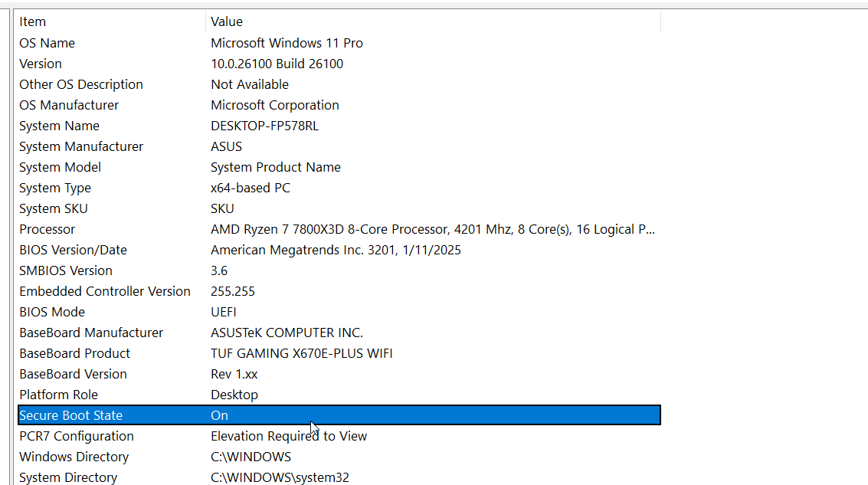Click the System Name entry DESKTOP-FP578RL
Screen dimensions: 868x485
(x=264, y=126)
